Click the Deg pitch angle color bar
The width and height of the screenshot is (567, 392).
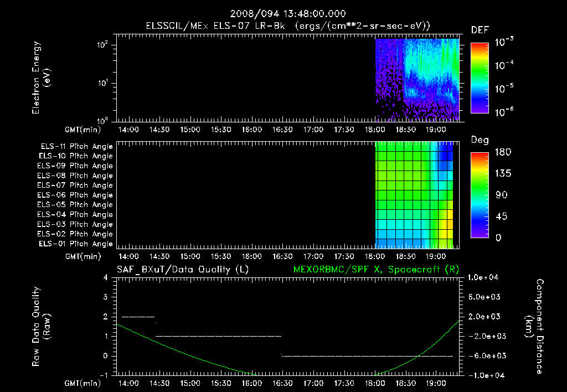[x=480, y=195]
